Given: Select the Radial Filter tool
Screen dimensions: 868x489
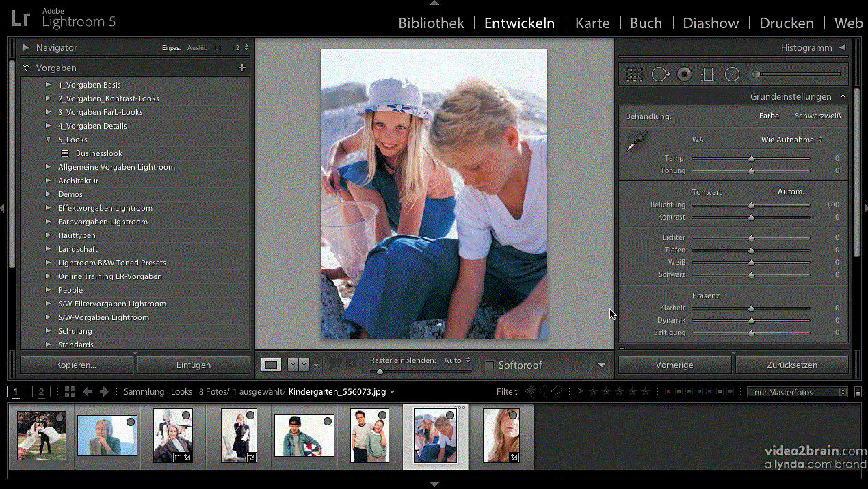Looking at the screenshot, I should click(x=732, y=74).
